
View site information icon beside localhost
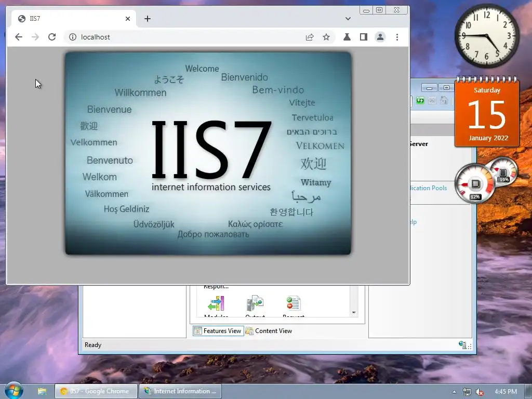click(x=73, y=37)
